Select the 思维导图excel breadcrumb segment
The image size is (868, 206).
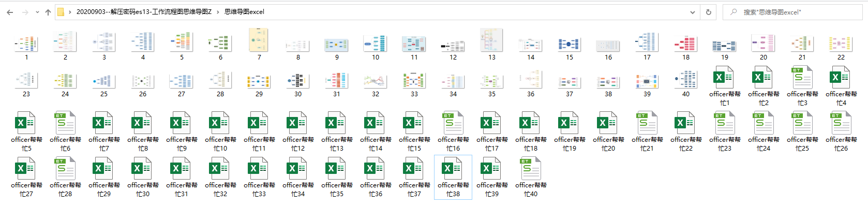(244, 12)
